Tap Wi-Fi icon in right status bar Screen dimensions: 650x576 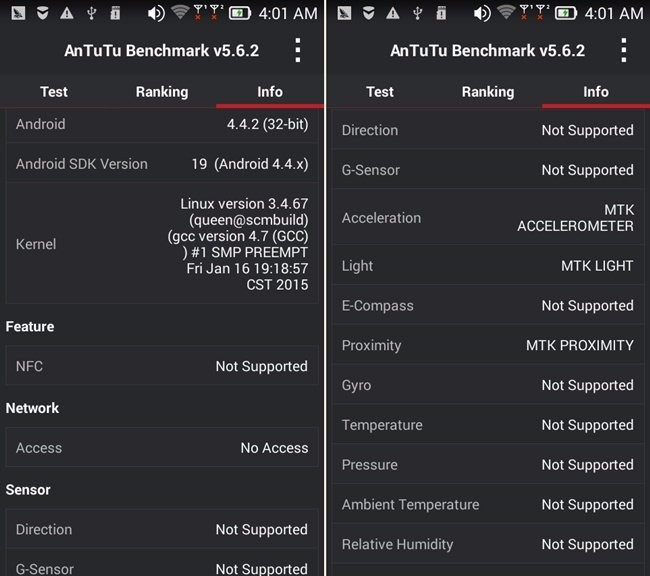507,13
